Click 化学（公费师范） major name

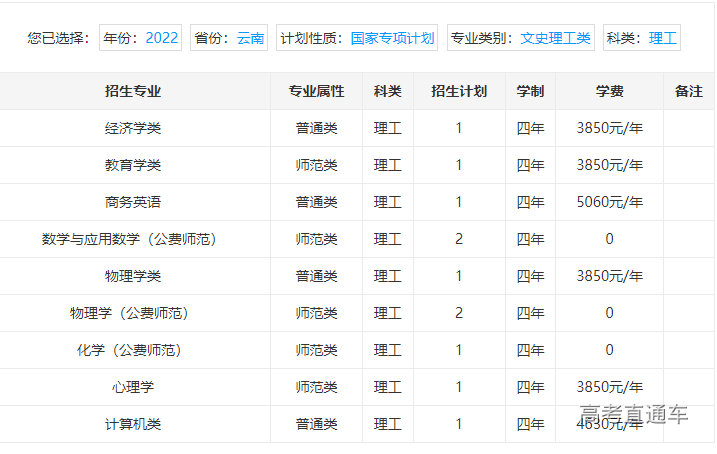point(129,350)
